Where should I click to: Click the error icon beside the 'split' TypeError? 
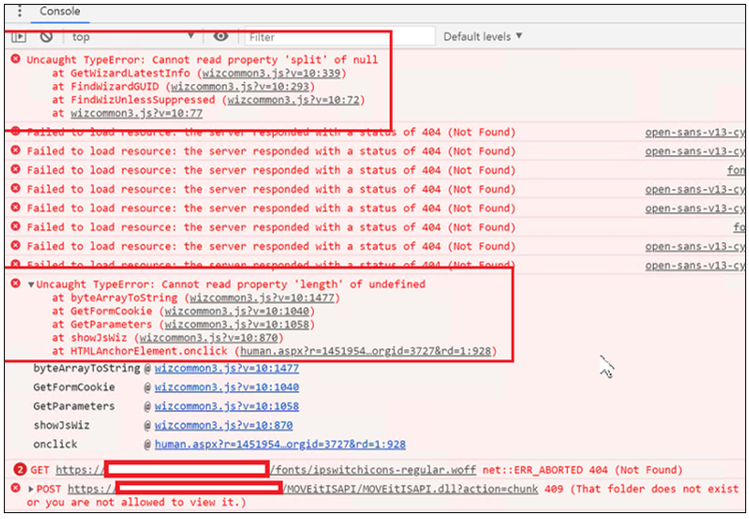pyautogui.click(x=15, y=60)
